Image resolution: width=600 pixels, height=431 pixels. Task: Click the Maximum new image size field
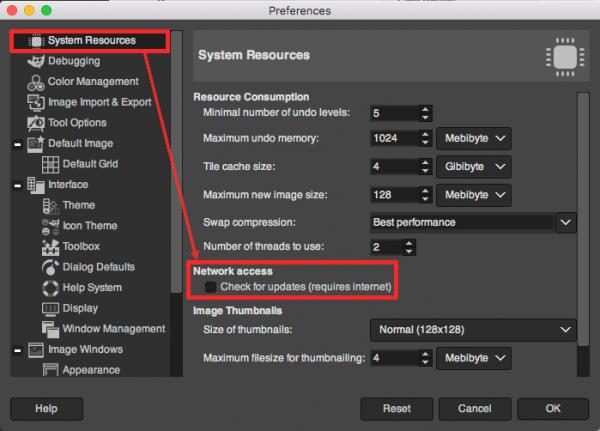click(x=394, y=195)
